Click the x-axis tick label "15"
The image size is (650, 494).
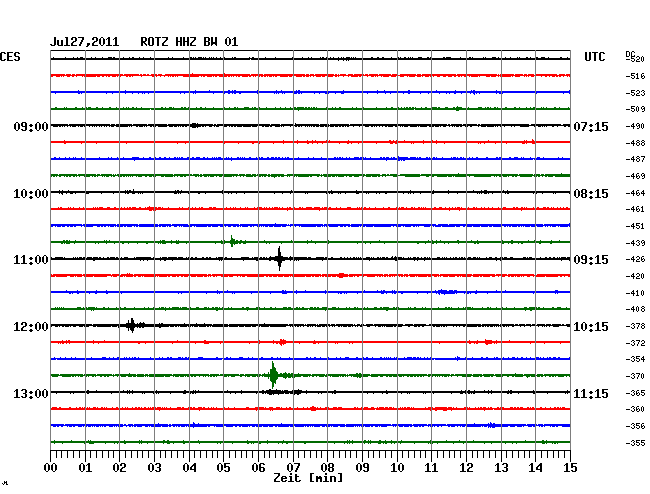tap(570, 468)
